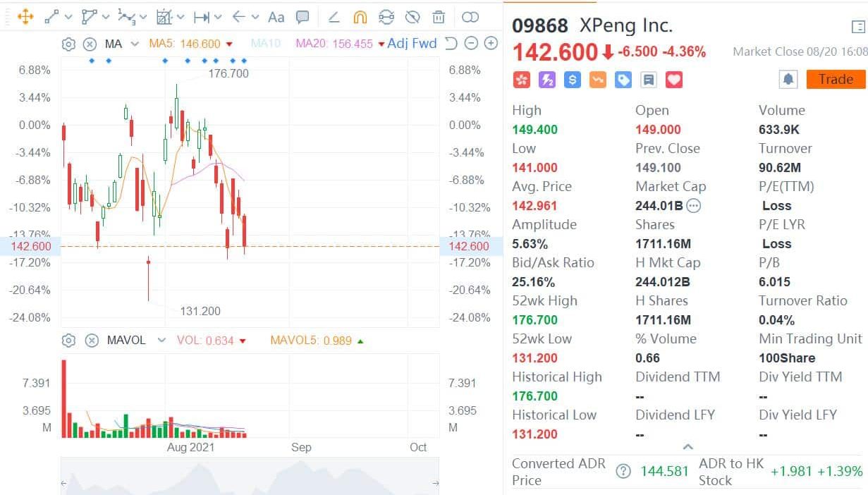Click the Market Cap value 244.01B
Viewport: 868px width, 495px height.
[x=659, y=206]
